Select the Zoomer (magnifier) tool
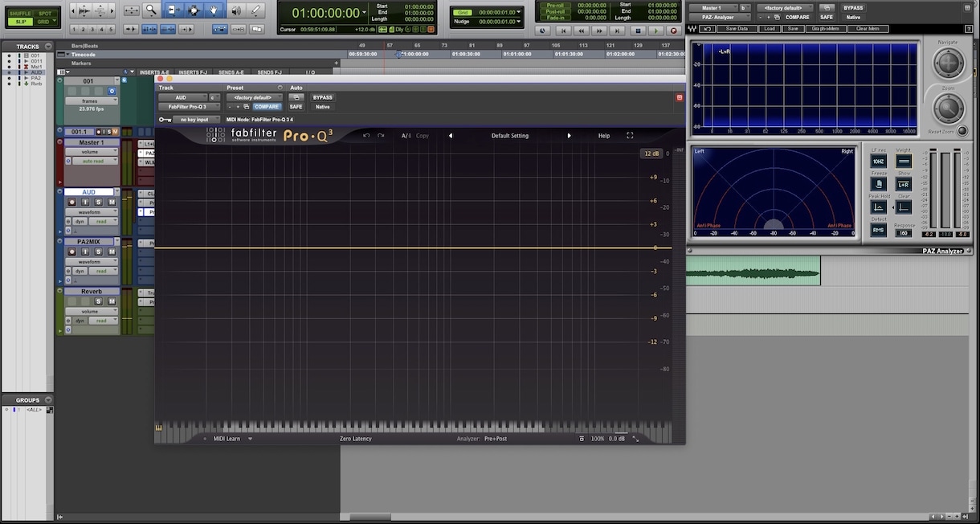Screen dimensions: 980x524 coord(151,10)
